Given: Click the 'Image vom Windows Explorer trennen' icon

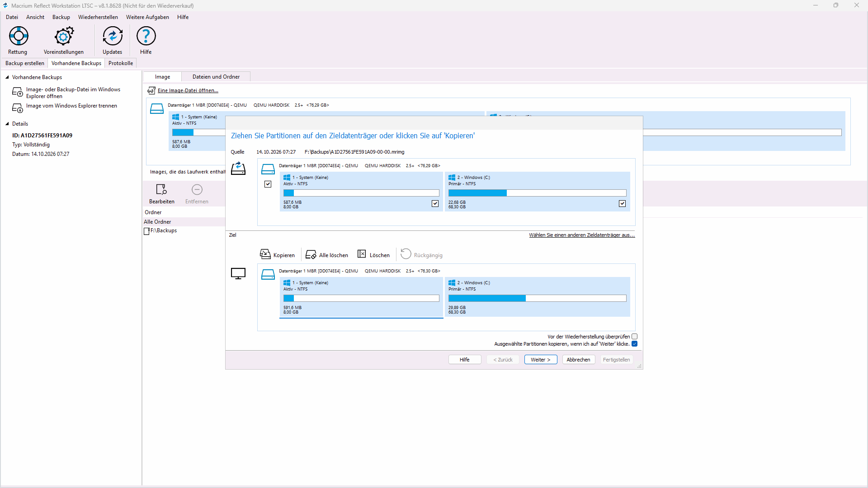Looking at the screenshot, I should pyautogui.click(x=17, y=108).
